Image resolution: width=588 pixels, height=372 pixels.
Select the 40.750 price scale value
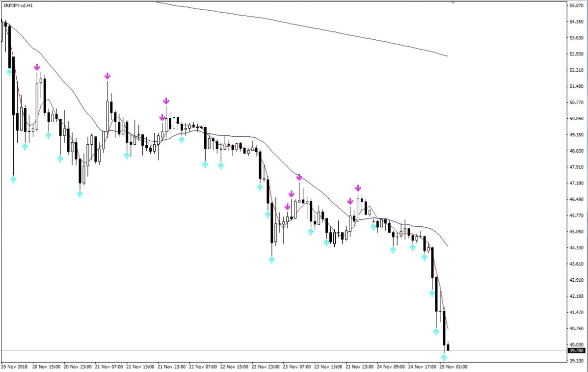577,328
